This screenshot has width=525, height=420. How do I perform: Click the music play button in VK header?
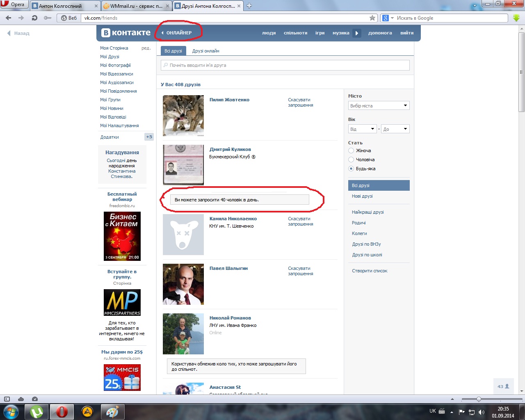(357, 33)
